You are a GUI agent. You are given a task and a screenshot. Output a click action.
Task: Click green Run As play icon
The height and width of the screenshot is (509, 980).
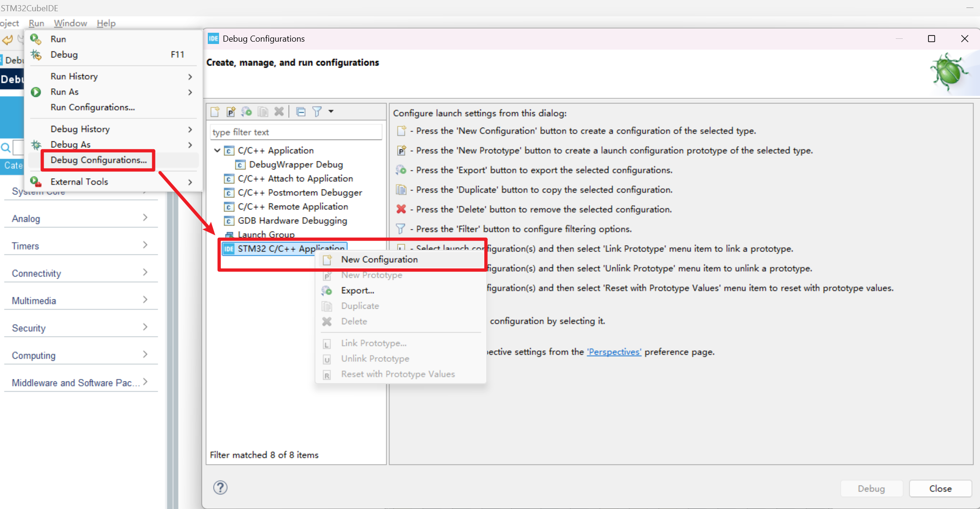[36, 92]
